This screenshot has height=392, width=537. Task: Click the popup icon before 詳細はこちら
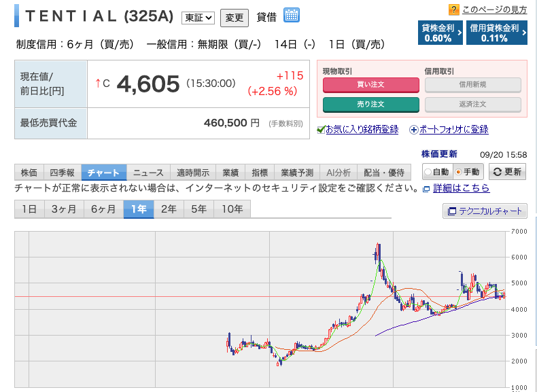coord(426,188)
